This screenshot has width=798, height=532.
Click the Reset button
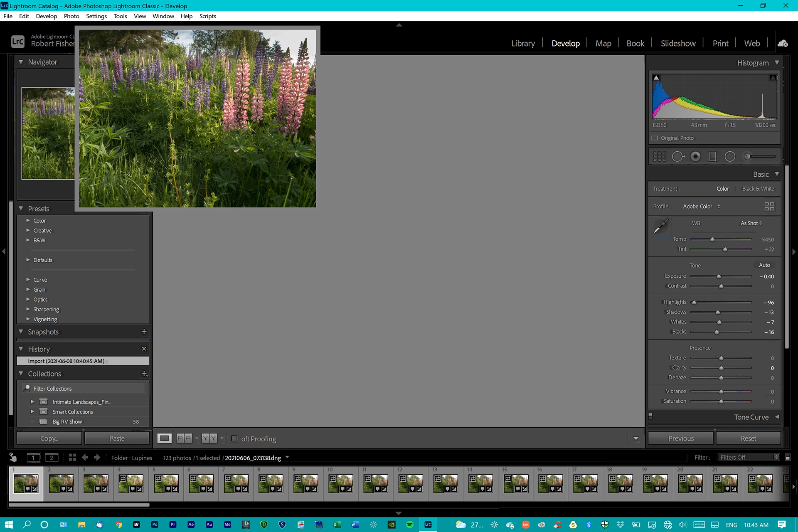[x=748, y=438]
